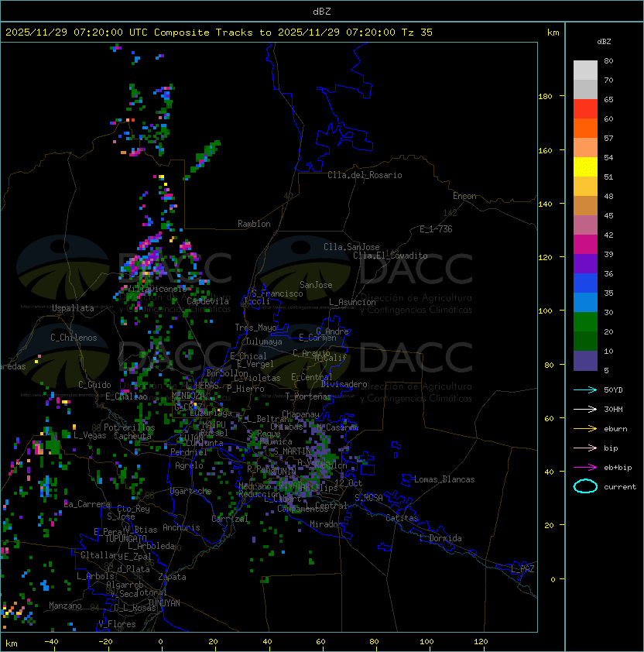Click the 'TUNUYAN' city label

164,603
